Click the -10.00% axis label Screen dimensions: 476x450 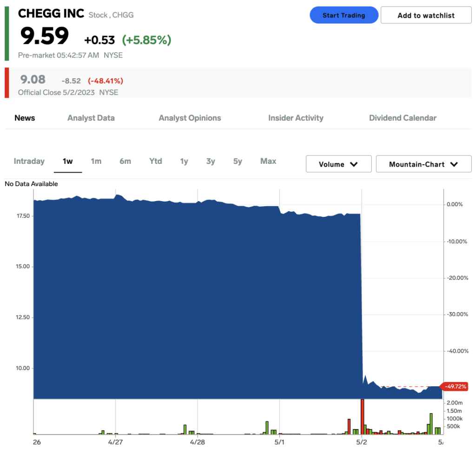(457, 242)
